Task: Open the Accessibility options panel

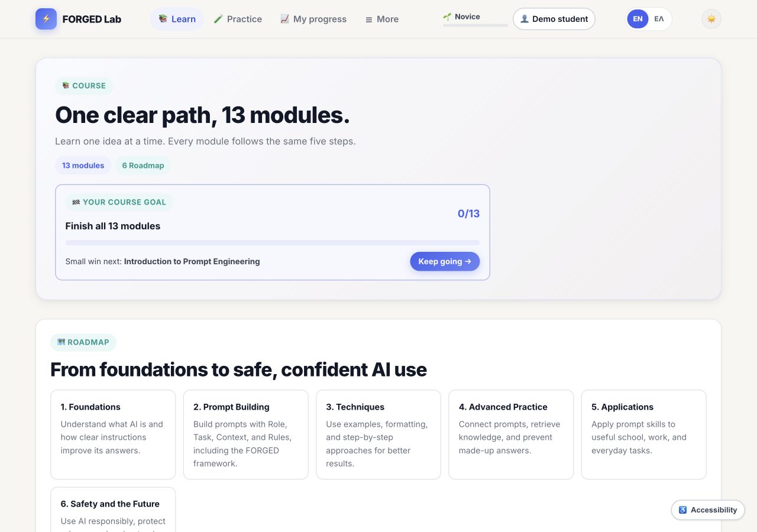Action: click(708, 510)
